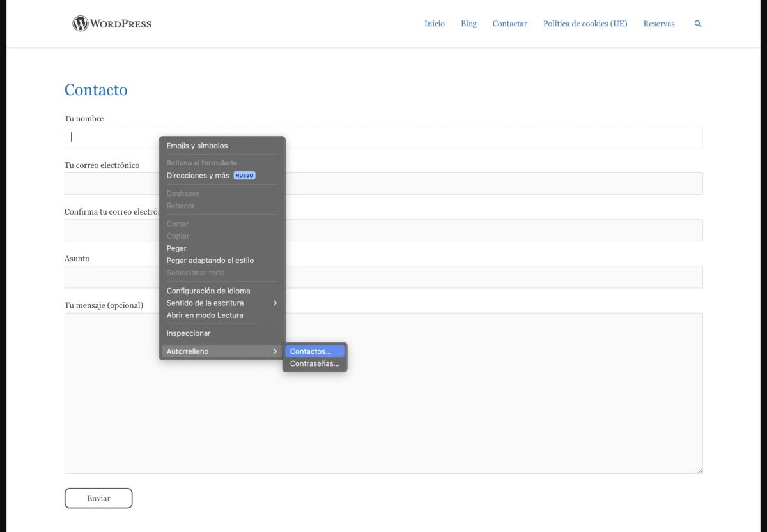Select Emojis y símbolos menu entry
Viewport: 767px width, 532px height.
coord(197,146)
